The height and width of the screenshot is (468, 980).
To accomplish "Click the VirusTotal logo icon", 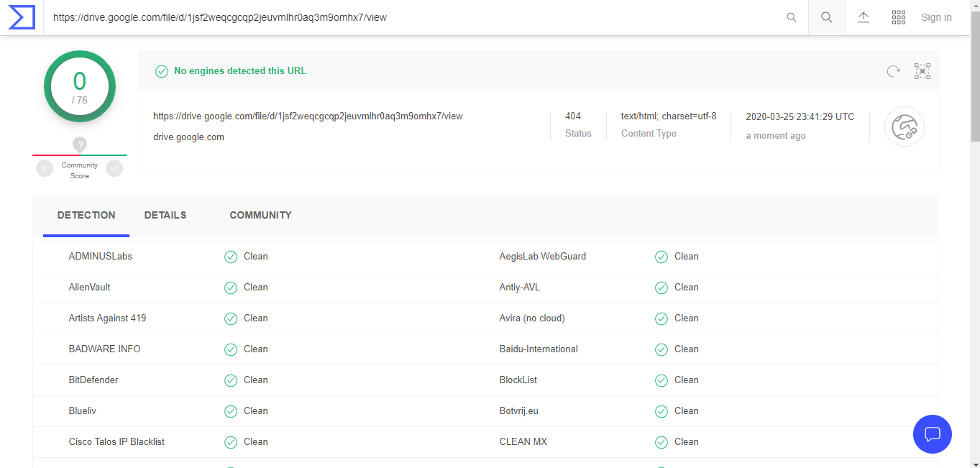I will (22, 17).
